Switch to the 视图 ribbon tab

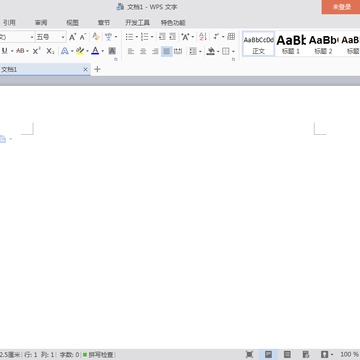72,23
